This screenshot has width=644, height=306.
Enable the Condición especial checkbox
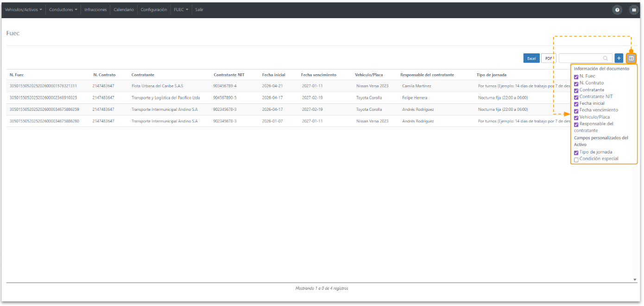tap(576, 159)
